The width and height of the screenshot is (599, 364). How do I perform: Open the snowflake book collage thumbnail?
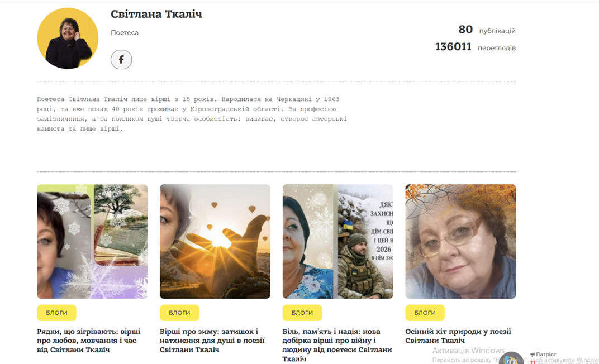(x=92, y=242)
